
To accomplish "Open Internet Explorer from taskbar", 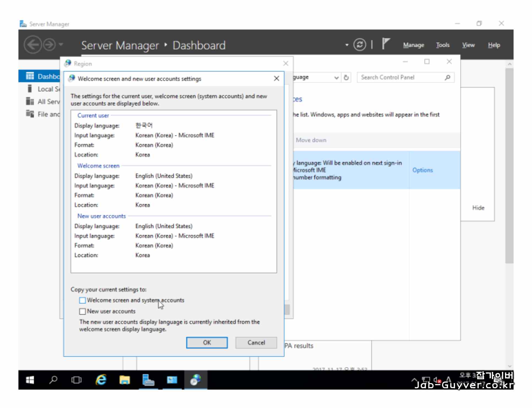I will (101, 380).
